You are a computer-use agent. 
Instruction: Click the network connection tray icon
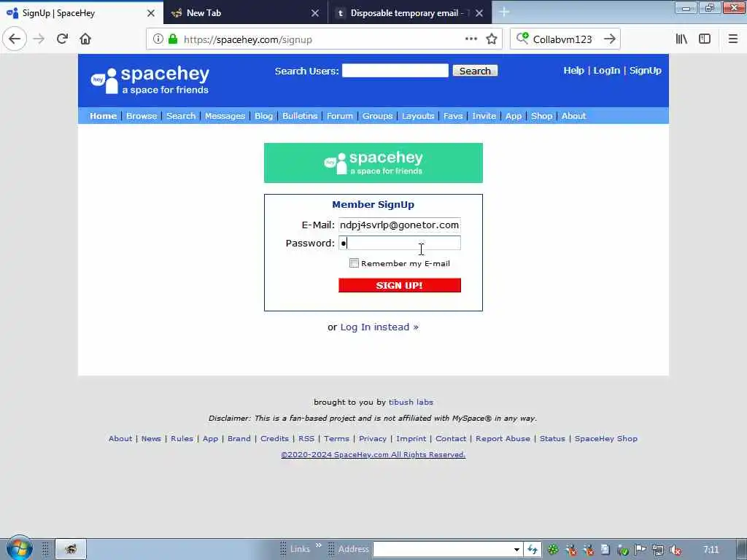[658, 550]
